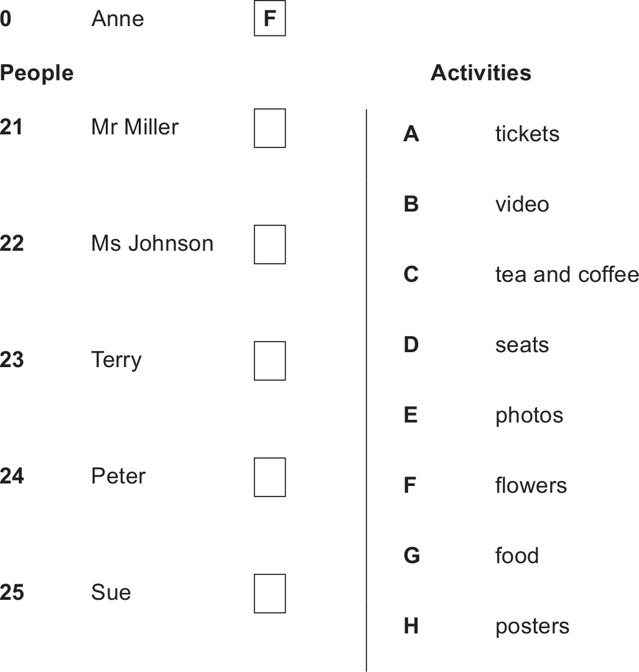This screenshot has width=639, height=672.
Task: Pick the 'photos' activity
Action: click(529, 415)
